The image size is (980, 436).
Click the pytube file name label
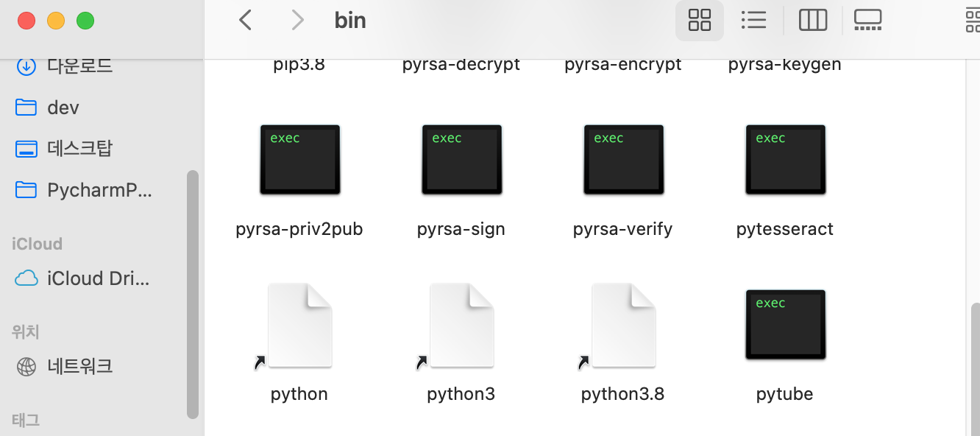(x=785, y=394)
